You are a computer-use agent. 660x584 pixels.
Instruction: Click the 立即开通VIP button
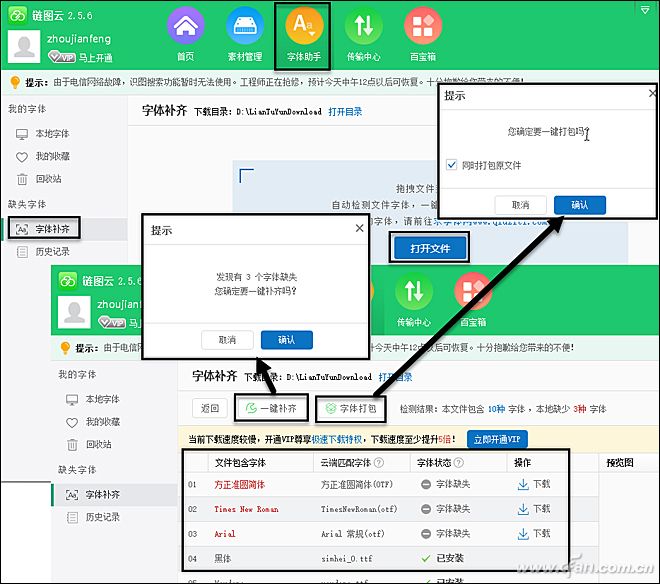497,440
